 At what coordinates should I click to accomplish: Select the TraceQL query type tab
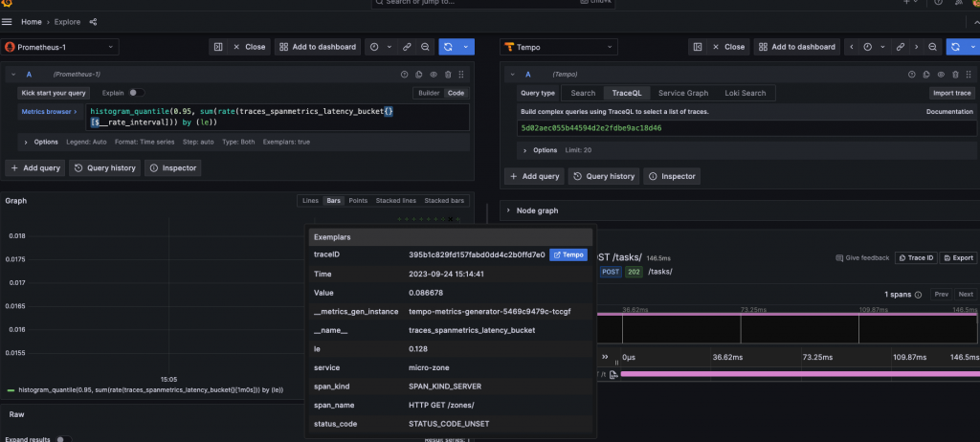coord(627,93)
